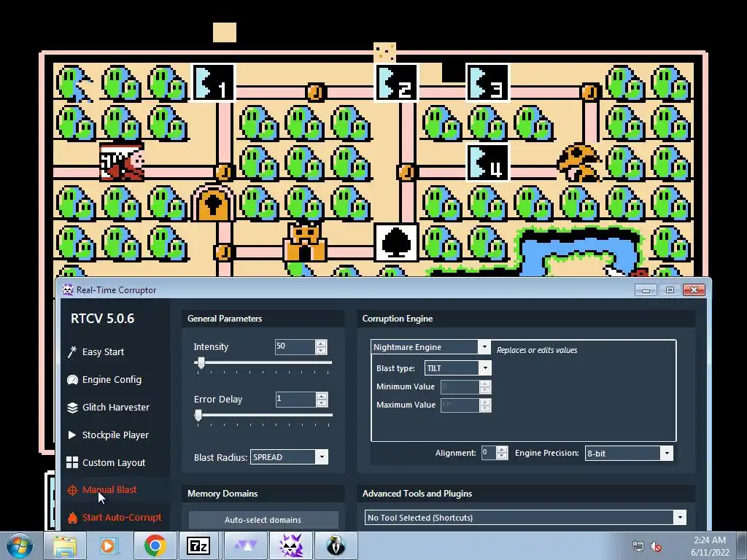Click the spade bonus panel on map
Image resolution: width=747 pixels, height=560 pixels.
pyautogui.click(x=396, y=243)
